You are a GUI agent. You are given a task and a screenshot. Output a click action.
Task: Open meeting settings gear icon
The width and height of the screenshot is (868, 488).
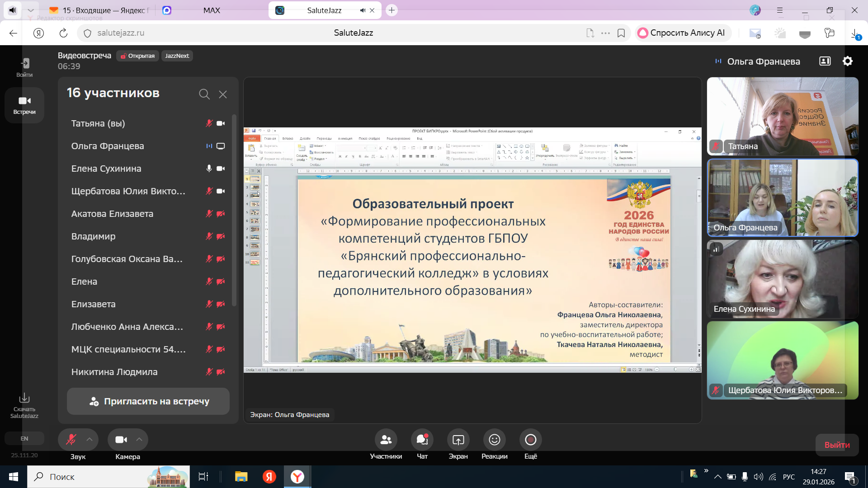(x=848, y=61)
